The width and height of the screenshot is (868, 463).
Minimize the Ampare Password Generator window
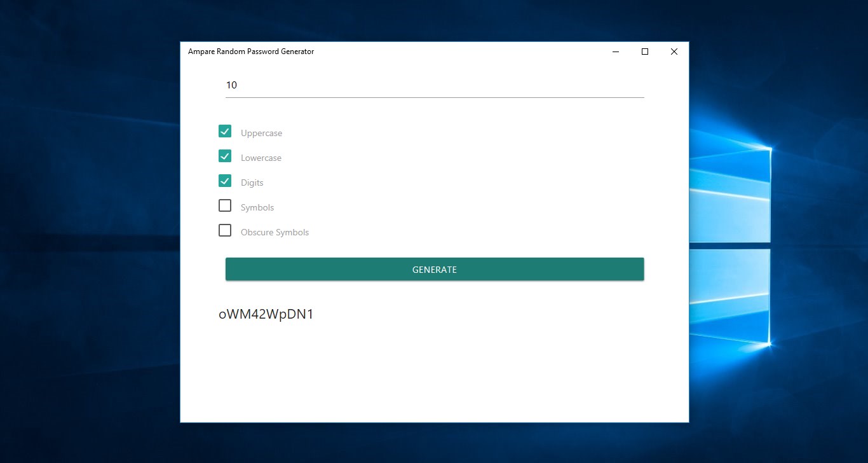616,52
